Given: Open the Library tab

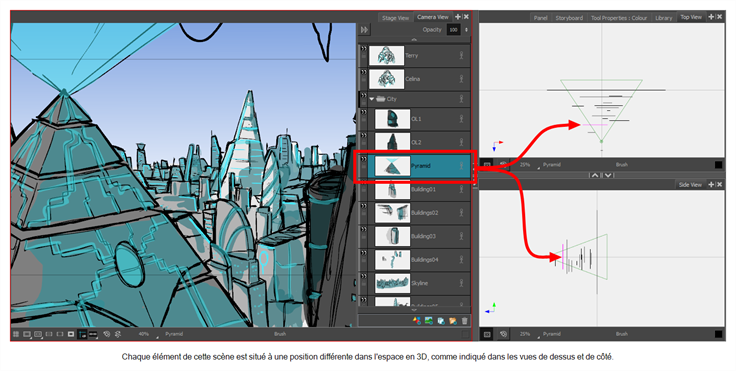Looking at the screenshot, I should [x=663, y=18].
